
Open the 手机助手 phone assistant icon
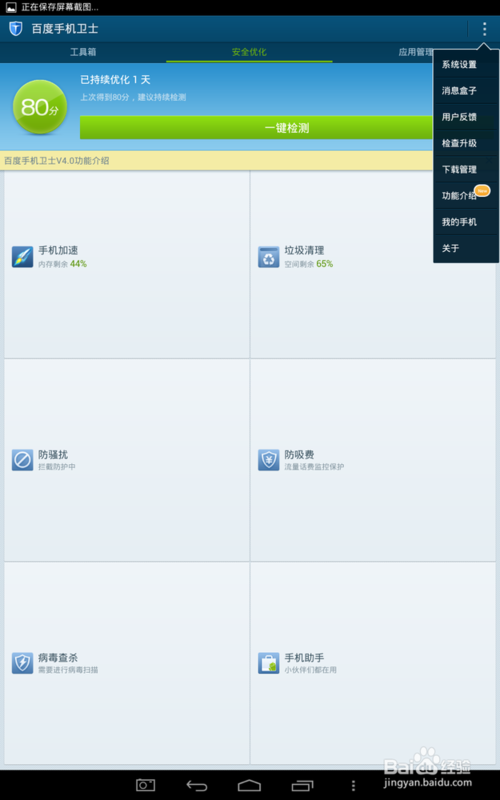click(x=268, y=663)
